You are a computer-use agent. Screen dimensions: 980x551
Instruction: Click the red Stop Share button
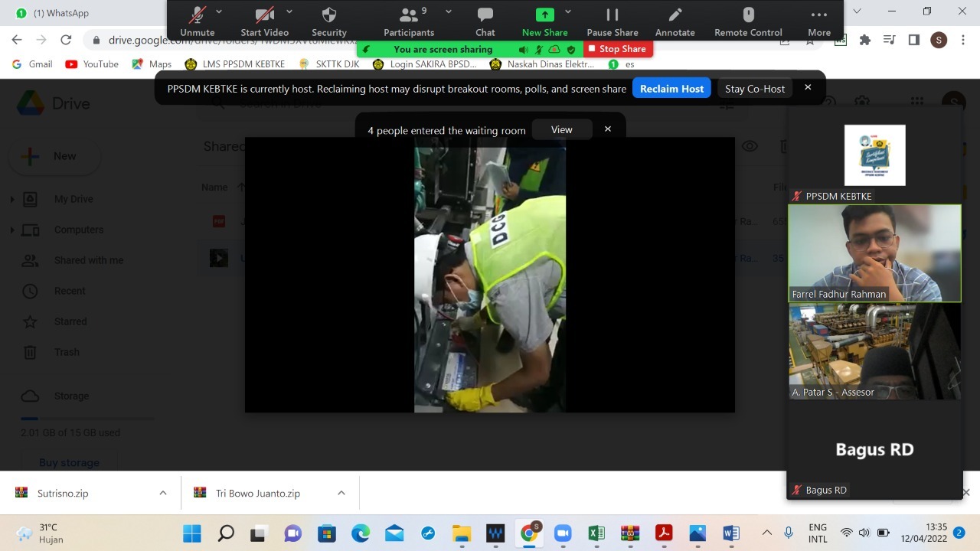617,49
